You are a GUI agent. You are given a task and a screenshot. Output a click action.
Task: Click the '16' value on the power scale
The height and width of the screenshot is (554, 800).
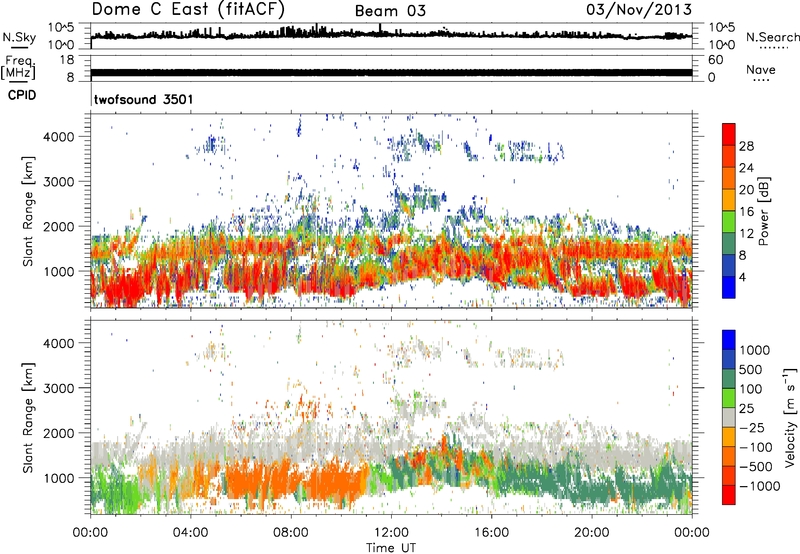tap(746, 212)
